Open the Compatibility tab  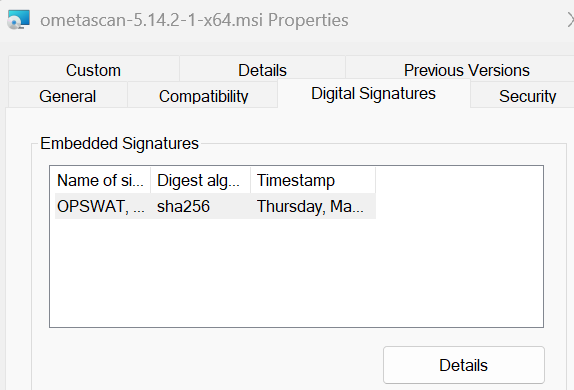203,96
